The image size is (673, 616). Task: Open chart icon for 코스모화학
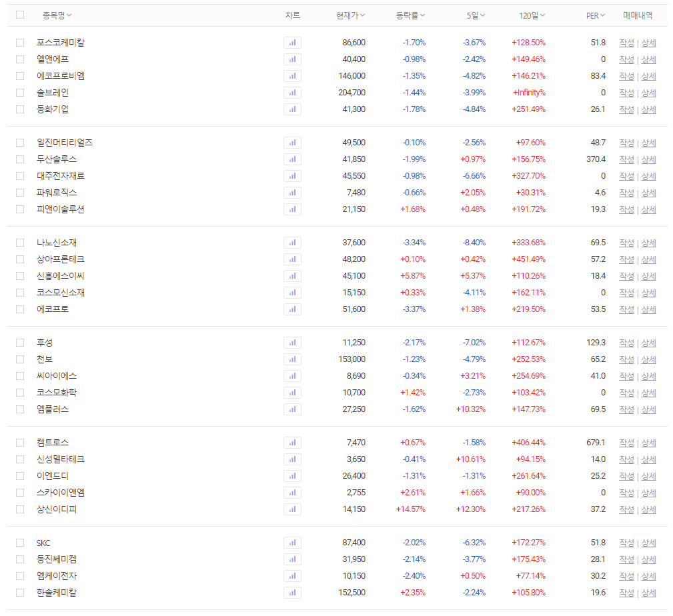tap(292, 393)
